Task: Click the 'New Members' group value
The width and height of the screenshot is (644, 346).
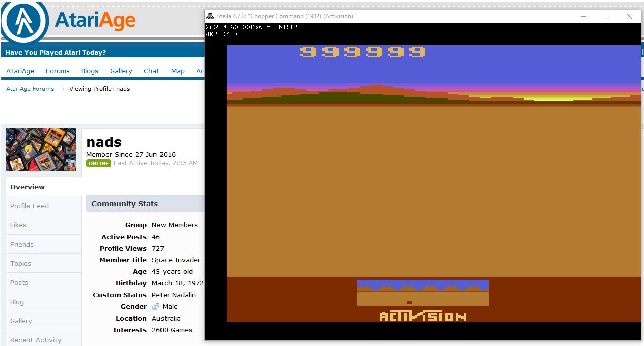Action: tap(175, 225)
